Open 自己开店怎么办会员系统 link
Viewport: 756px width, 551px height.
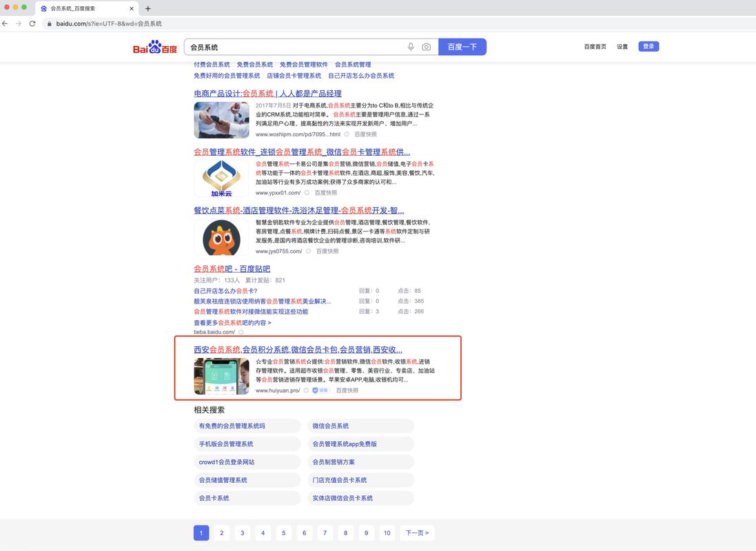(361, 76)
